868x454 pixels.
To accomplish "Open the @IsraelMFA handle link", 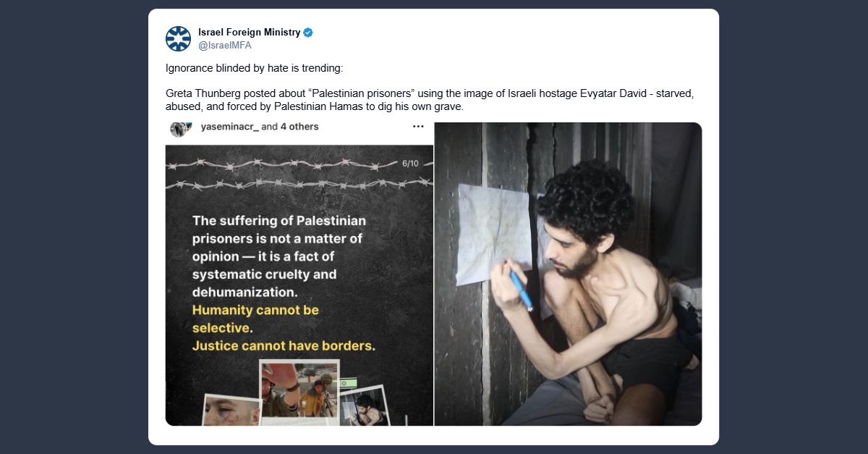I will [225, 45].
